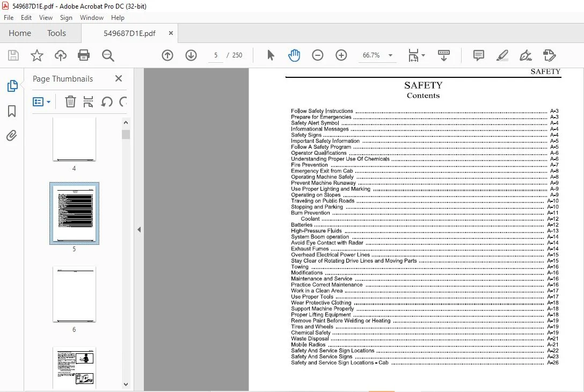Click the upload to cloud icon
Image resolution: width=584 pixels, height=392 pixels.
pos(60,55)
